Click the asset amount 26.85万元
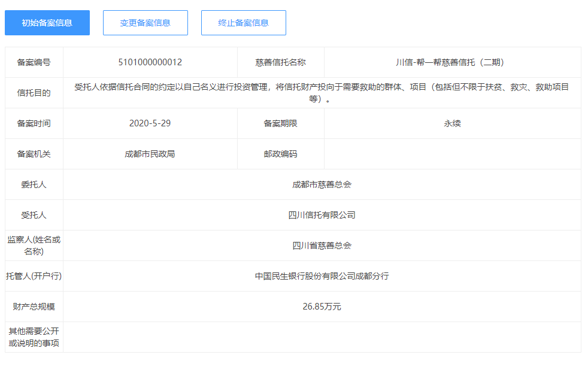Screen dimensions: 588x376 322,307
